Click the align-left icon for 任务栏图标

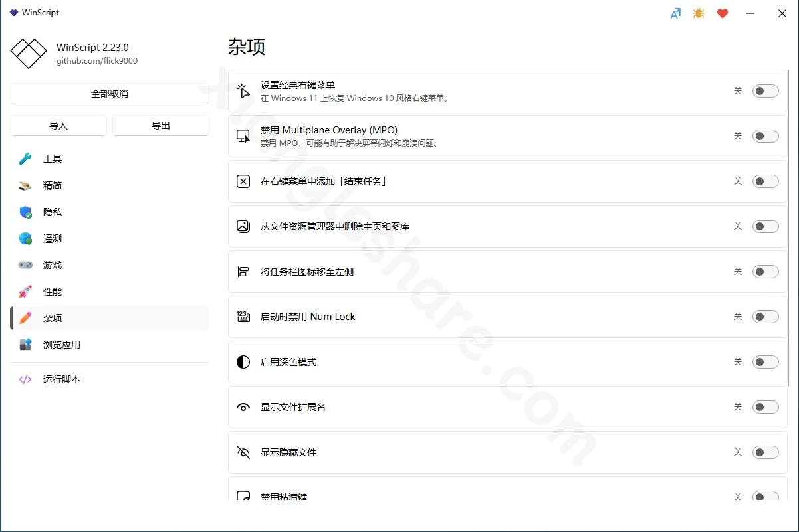click(243, 272)
